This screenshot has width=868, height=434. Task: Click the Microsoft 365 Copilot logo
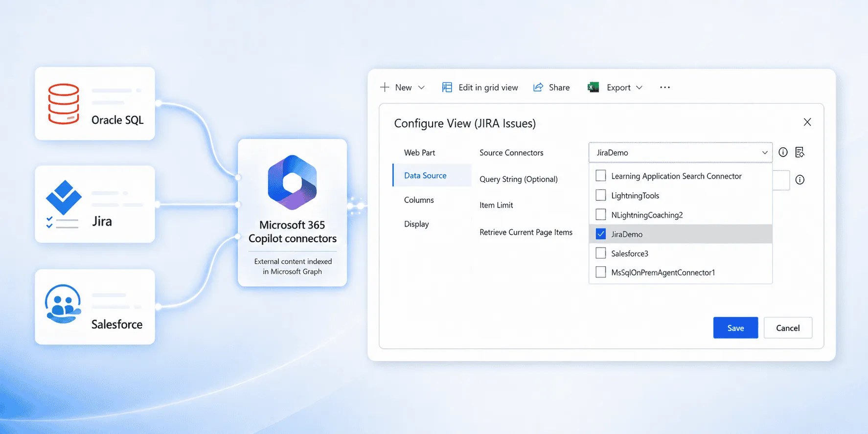point(293,183)
